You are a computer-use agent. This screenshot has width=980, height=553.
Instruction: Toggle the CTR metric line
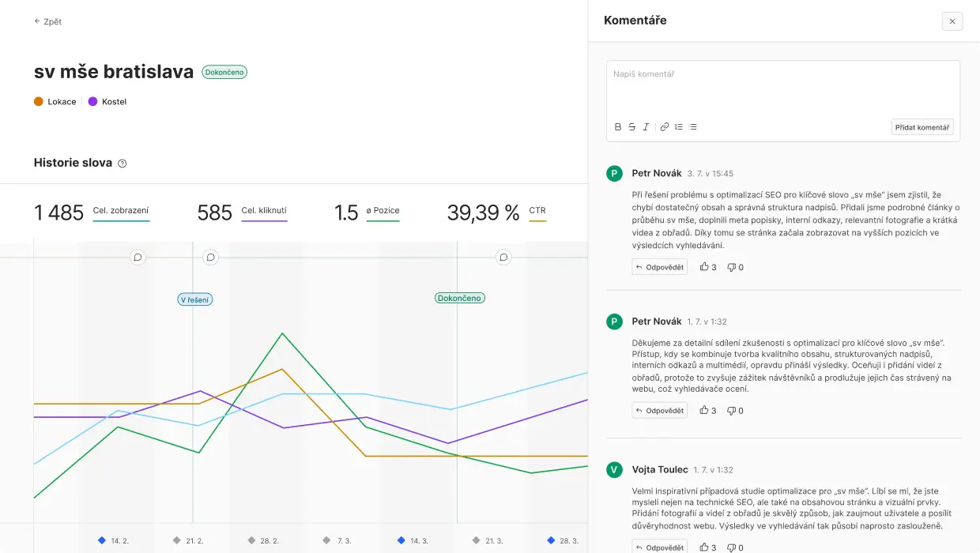(537, 211)
